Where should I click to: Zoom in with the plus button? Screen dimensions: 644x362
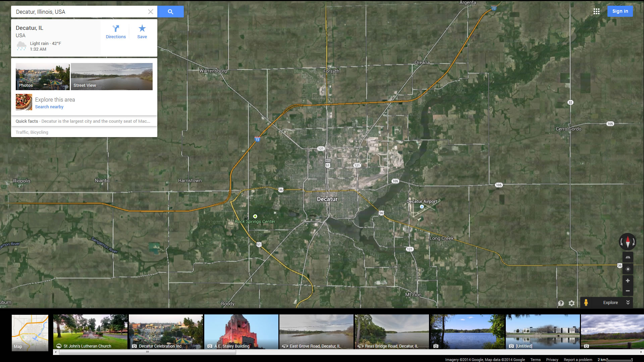click(628, 281)
